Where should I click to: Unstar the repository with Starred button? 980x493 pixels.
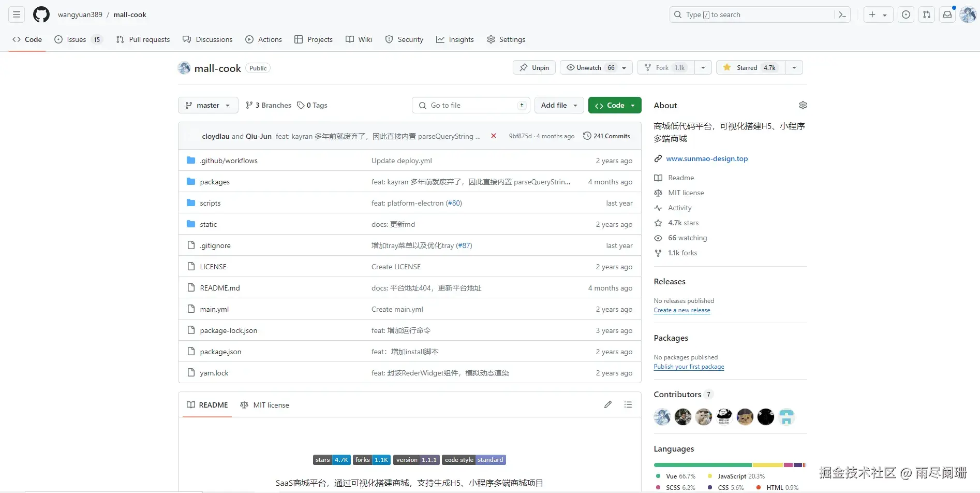pos(750,67)
